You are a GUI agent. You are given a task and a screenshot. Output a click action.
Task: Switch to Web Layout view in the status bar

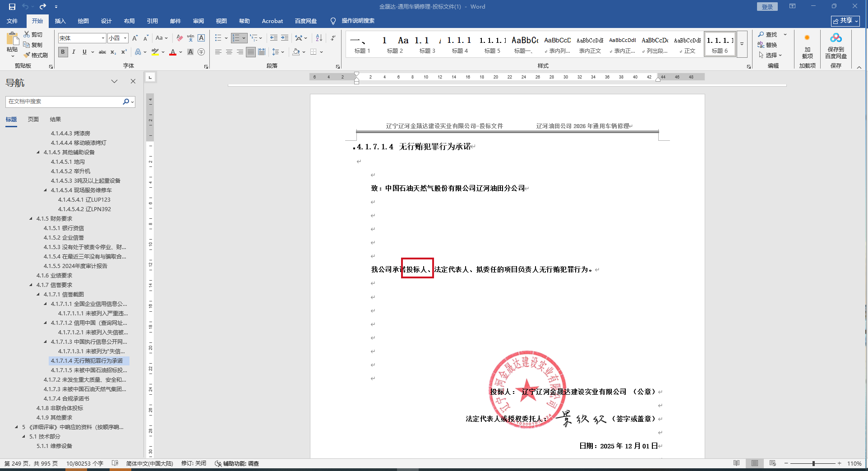point(773,463)
